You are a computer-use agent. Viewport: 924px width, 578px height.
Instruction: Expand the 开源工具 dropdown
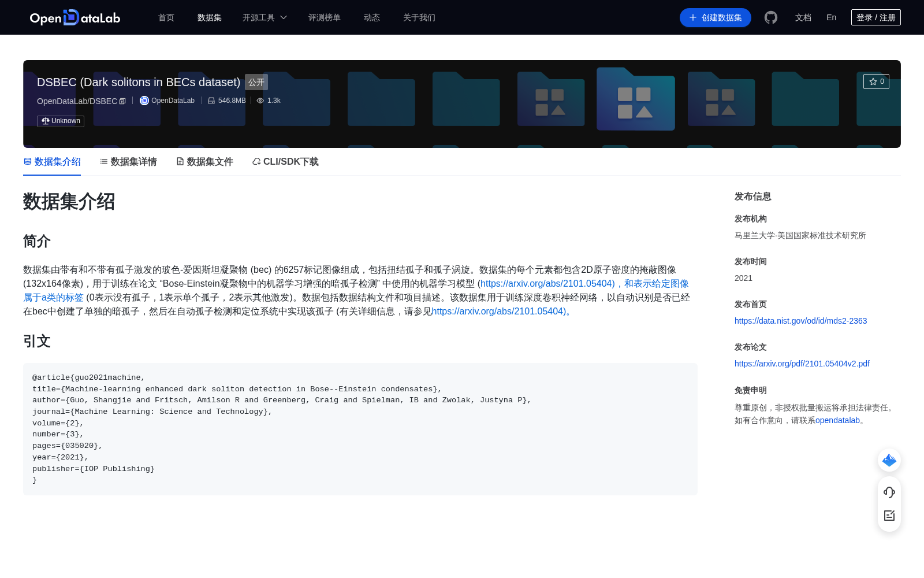pyautogui.click(x=264, y=17)
